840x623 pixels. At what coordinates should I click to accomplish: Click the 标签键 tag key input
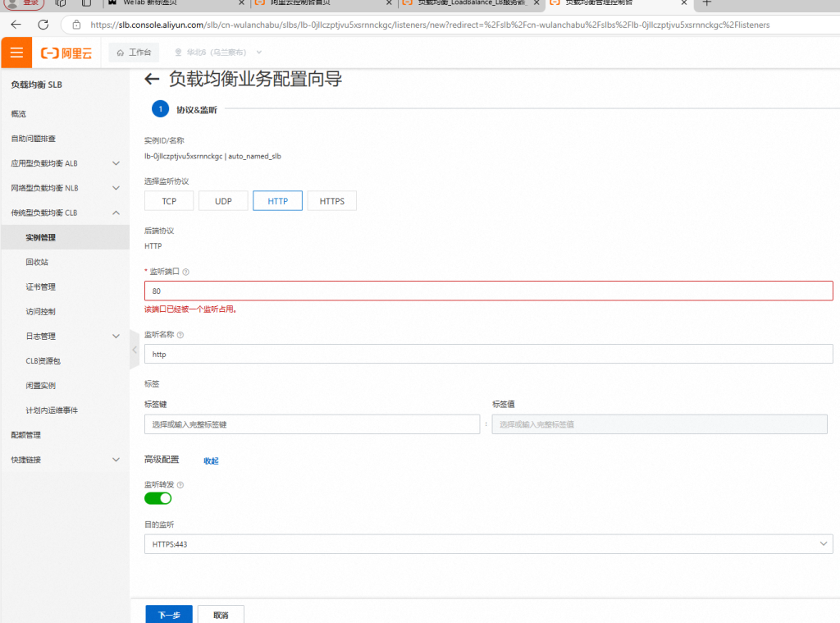click(312, 424)
